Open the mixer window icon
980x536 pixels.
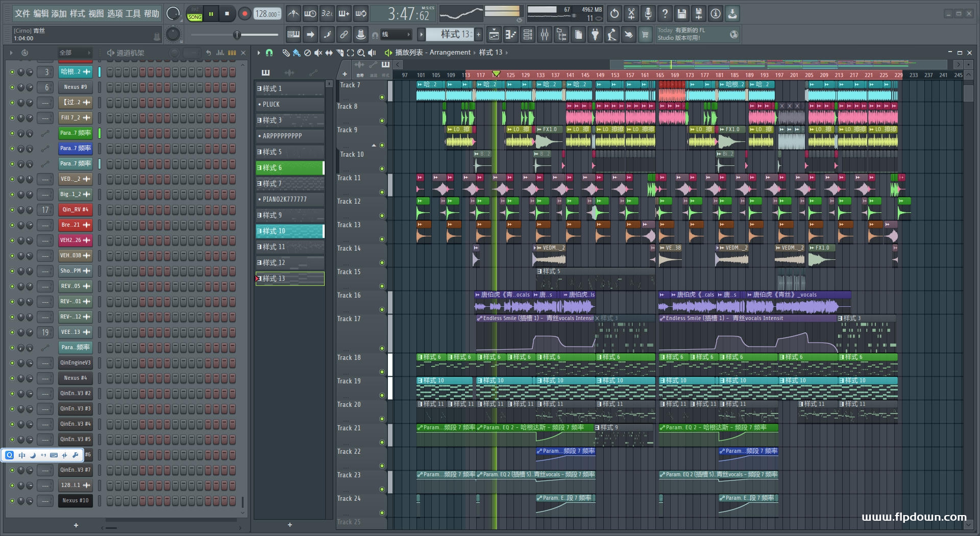click(545, 35)
